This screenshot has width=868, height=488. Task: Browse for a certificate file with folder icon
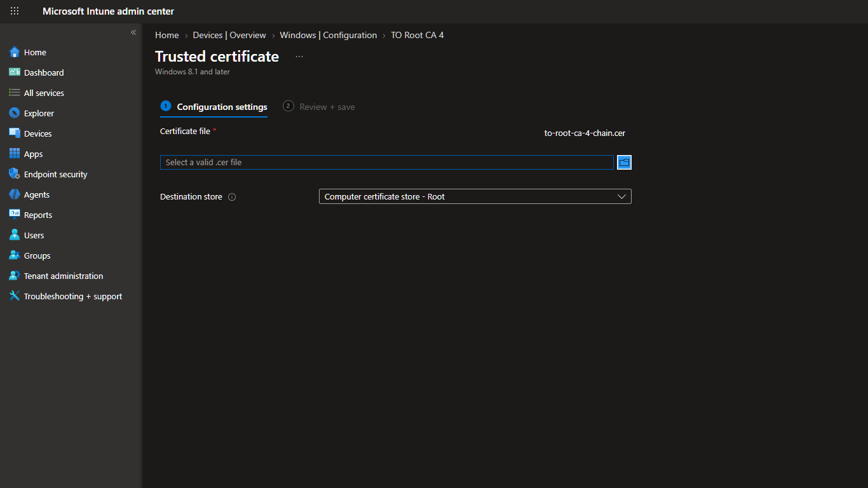[624, 163]
